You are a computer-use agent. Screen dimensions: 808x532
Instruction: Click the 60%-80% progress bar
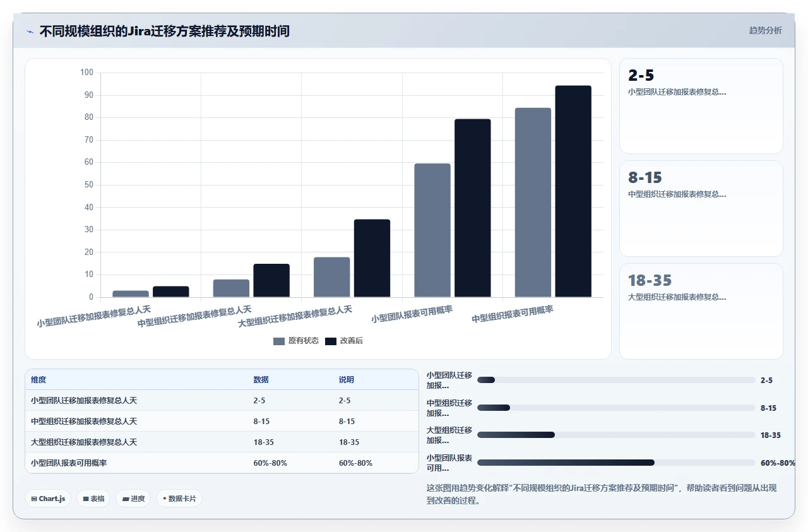[x=616, y=463]
